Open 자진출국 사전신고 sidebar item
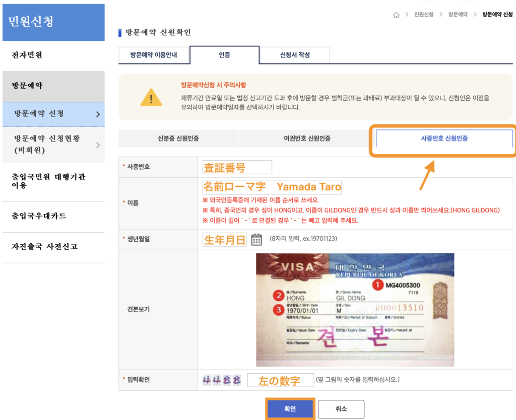The width and height of the screenshot is (516, 420). [x=45, y=247]
